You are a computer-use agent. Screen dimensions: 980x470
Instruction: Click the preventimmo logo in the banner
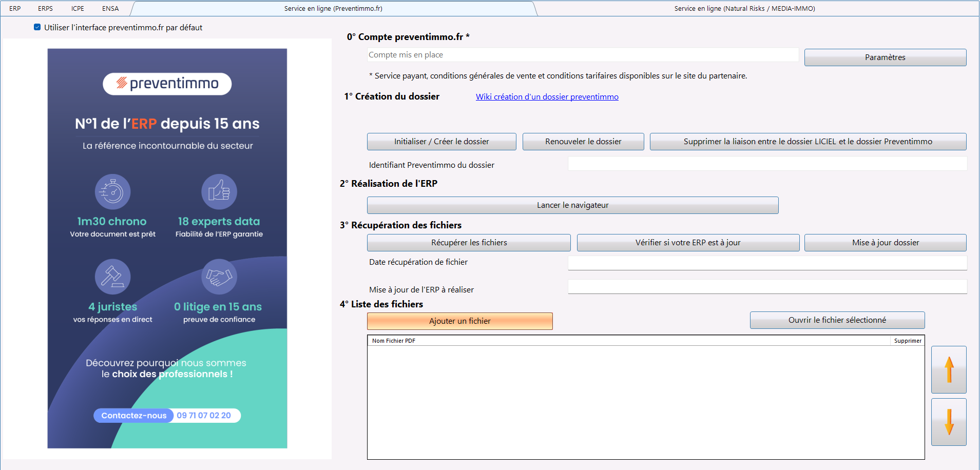point(167,84)
